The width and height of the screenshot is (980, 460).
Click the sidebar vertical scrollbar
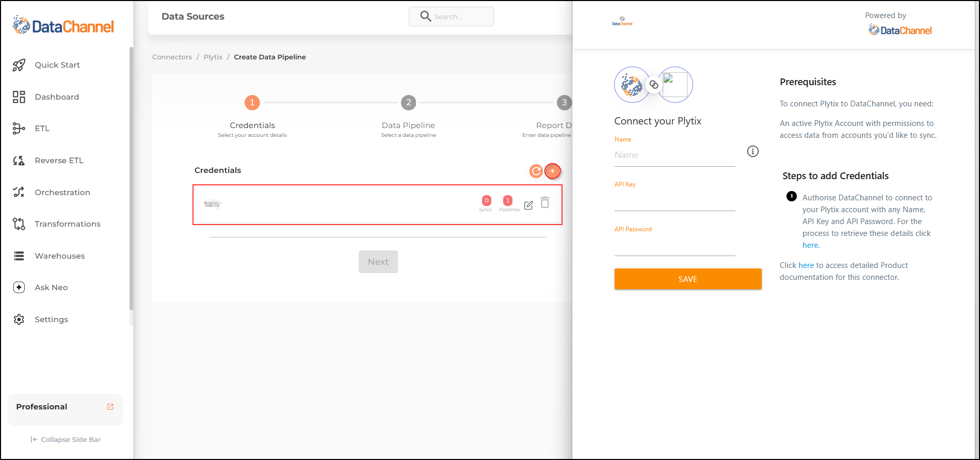point(131,178)
